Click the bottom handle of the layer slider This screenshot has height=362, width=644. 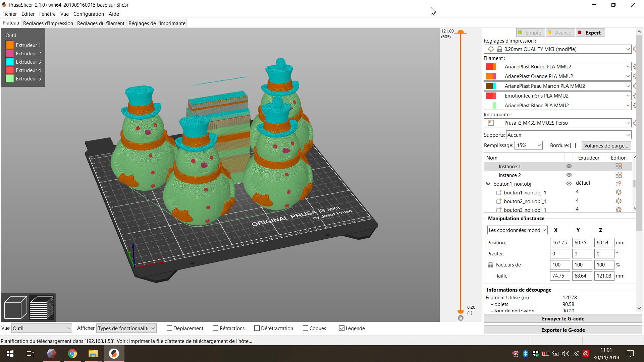pos(461,312)
